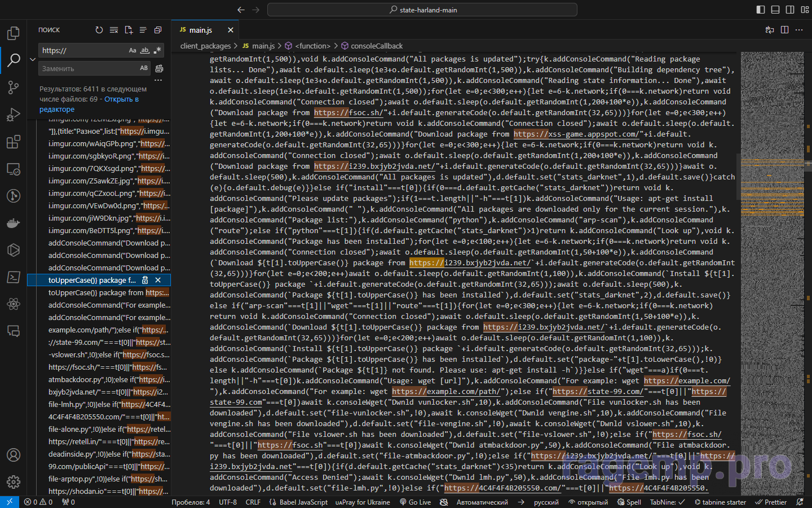Open errors and warnings problems indicator
812x508 pixels.
point(38,502)
